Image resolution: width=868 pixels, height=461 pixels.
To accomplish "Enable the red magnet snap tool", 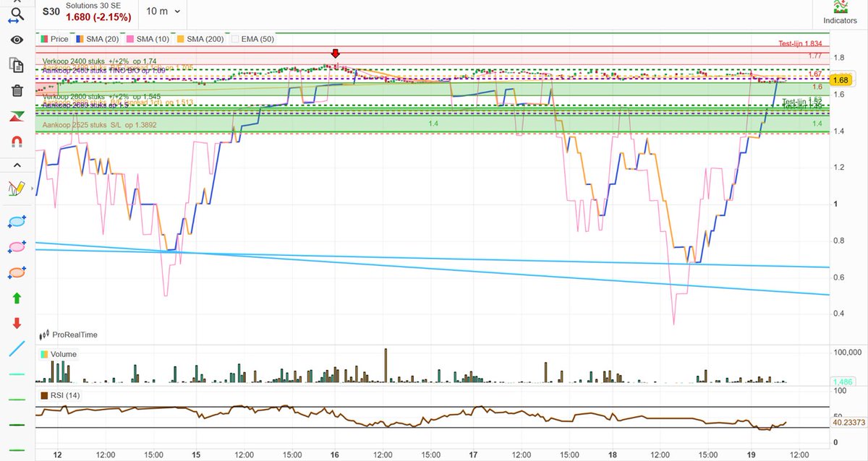I will pos(17,142).
